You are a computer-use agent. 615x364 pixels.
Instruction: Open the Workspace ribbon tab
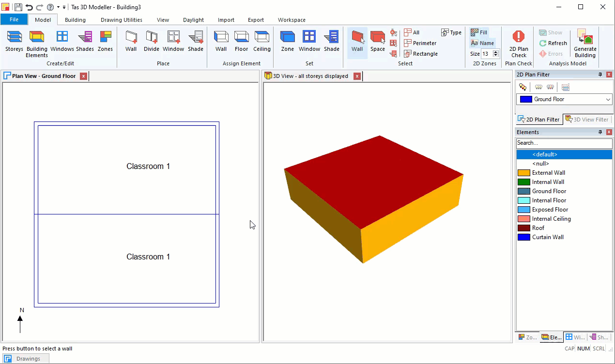pyautogui.click(x=292, y=20)
